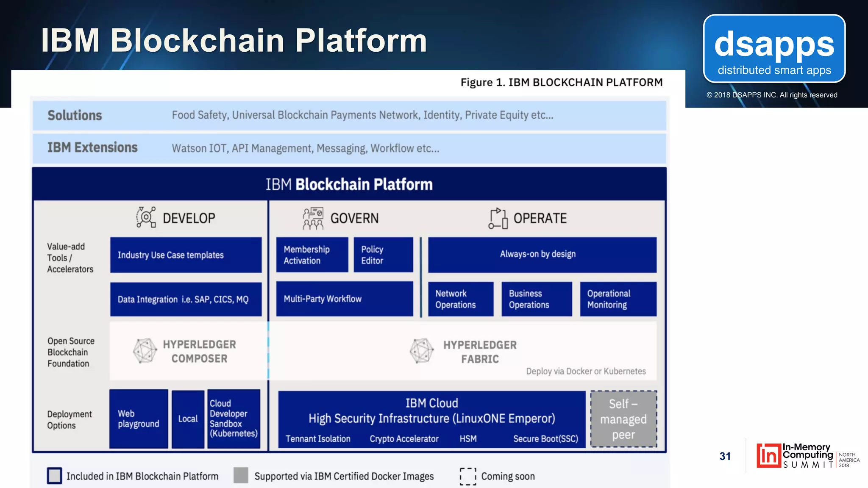868x488 pixels.
Task: Click the Deployment Options label
Action: click(69, 419)
